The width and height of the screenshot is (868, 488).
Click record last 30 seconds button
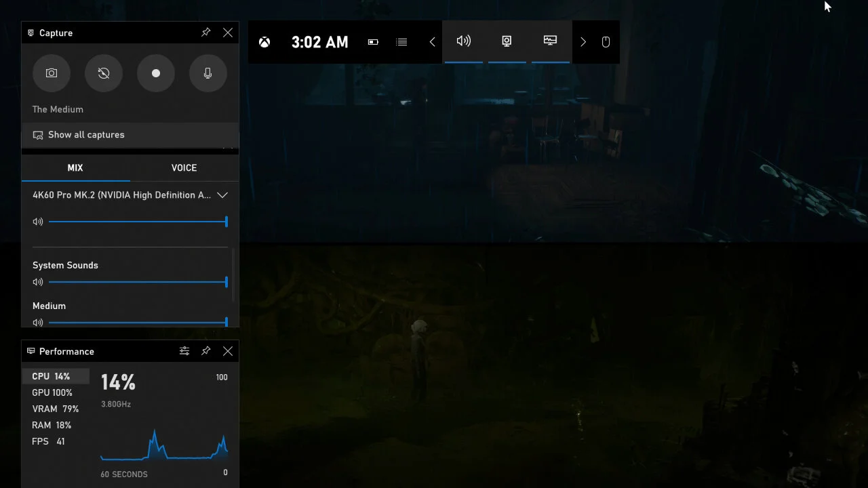pyautogui.click(x=104, y=73)
